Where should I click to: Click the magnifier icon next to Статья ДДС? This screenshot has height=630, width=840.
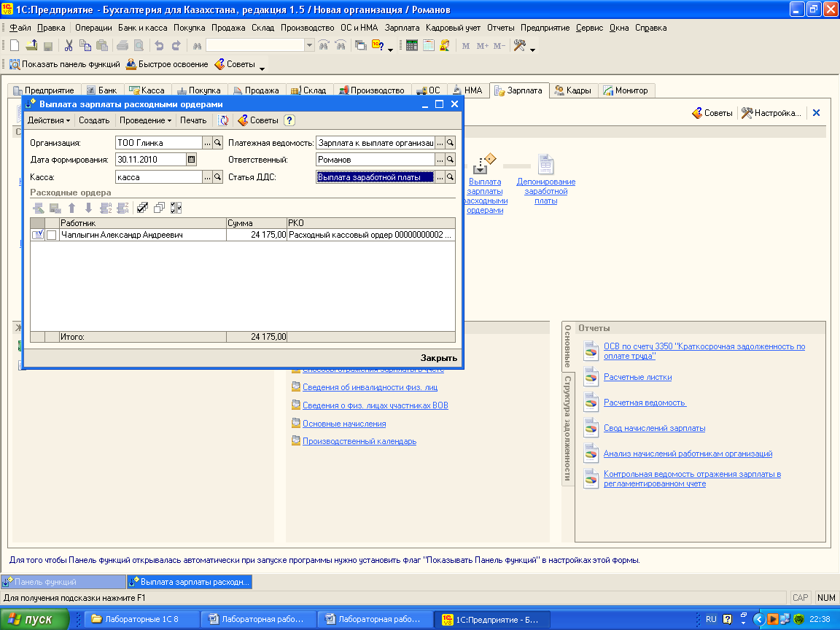pyautogui.click(x=450, y=177)
